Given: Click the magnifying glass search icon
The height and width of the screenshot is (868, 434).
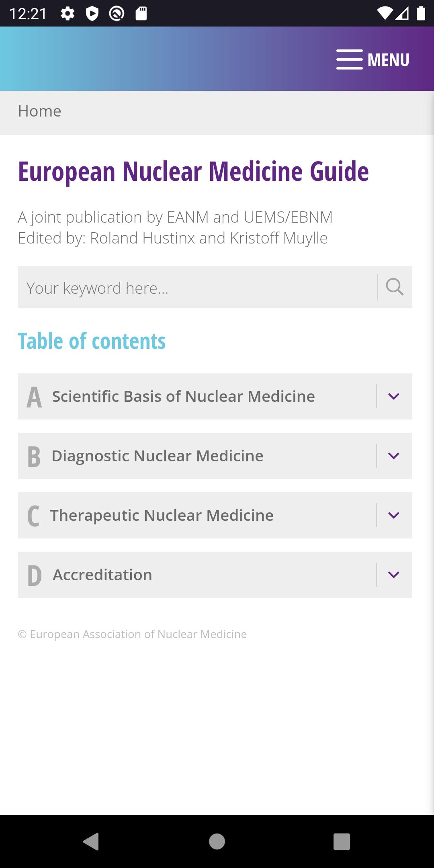Looking at the screenshot, I should tap(395, 287).
